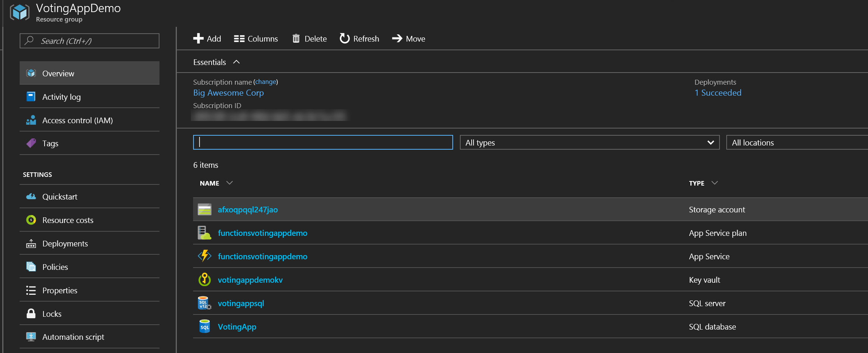868x353 pixels.
Task: Open Deployments menu item
Action: click(x=90, y=243)
